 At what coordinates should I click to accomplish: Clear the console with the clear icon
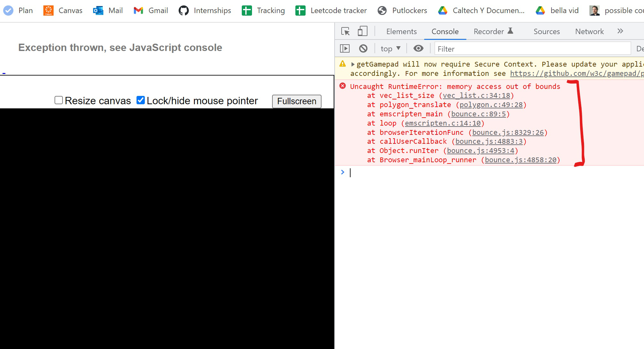click(x=363, y=48)
